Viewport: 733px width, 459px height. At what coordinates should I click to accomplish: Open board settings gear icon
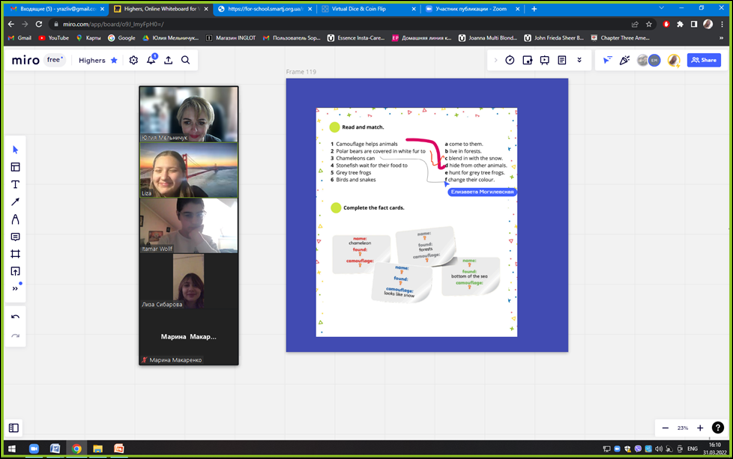(x=133, y=61)
